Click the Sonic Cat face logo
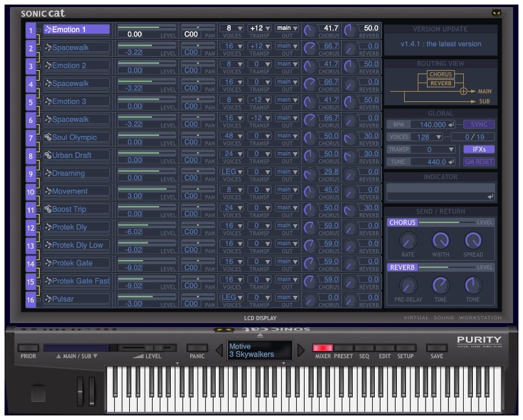 496,13
